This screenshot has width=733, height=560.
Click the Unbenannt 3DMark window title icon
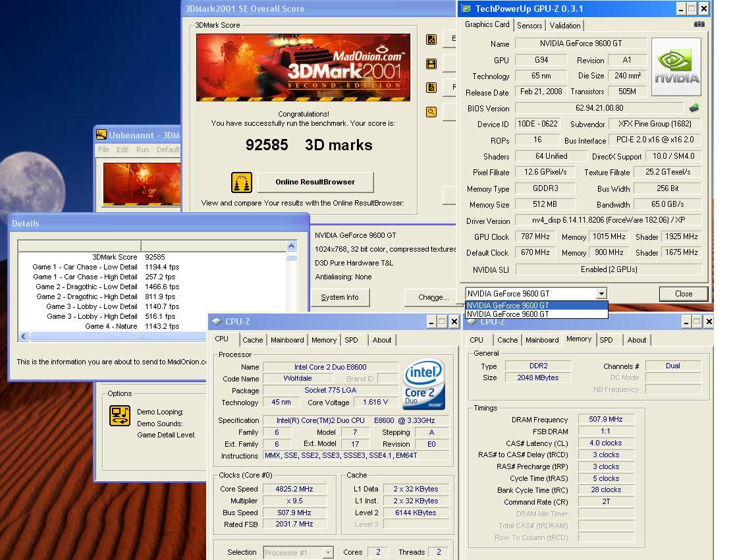[x=101, y=135]
